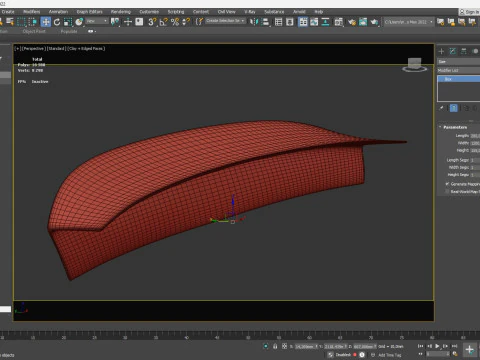This screenshot has width=480, height=360.
Task: Open the Arnold menu
Action: coord(299,12)
